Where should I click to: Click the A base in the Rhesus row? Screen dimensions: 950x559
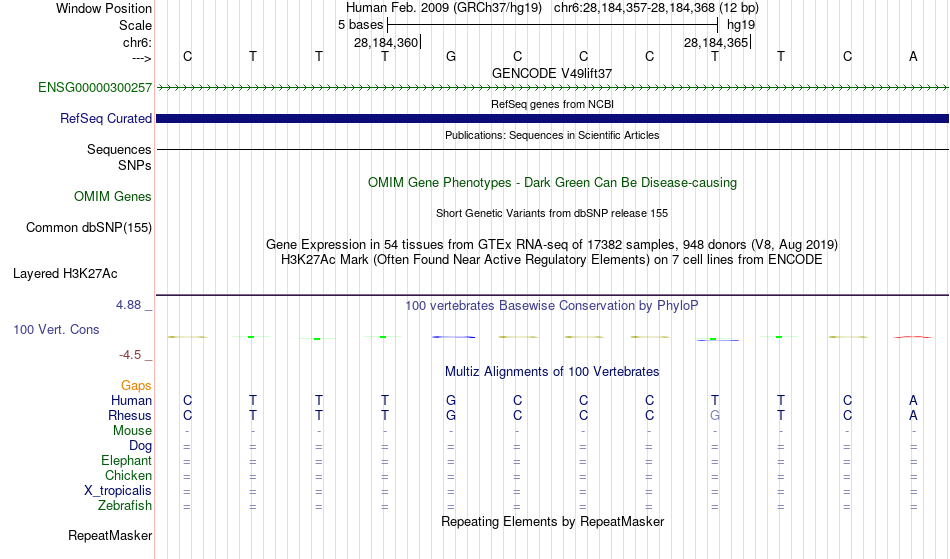point(913,415)
